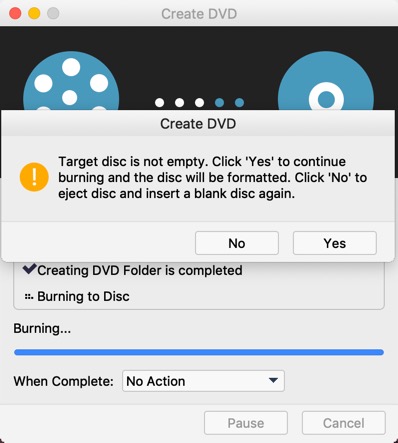
Task: Click the No Action dropdown arrow
Action: click(x=273, y=380)
